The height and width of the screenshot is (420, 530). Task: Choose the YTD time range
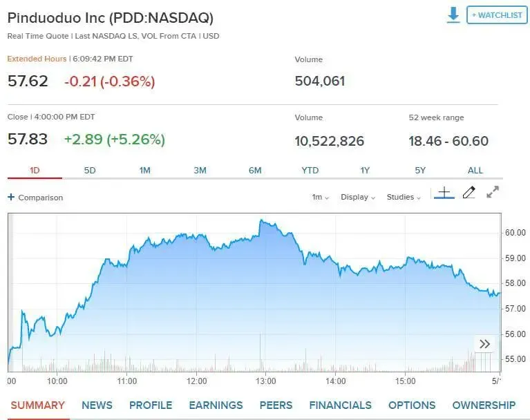(x=310, y=171)
